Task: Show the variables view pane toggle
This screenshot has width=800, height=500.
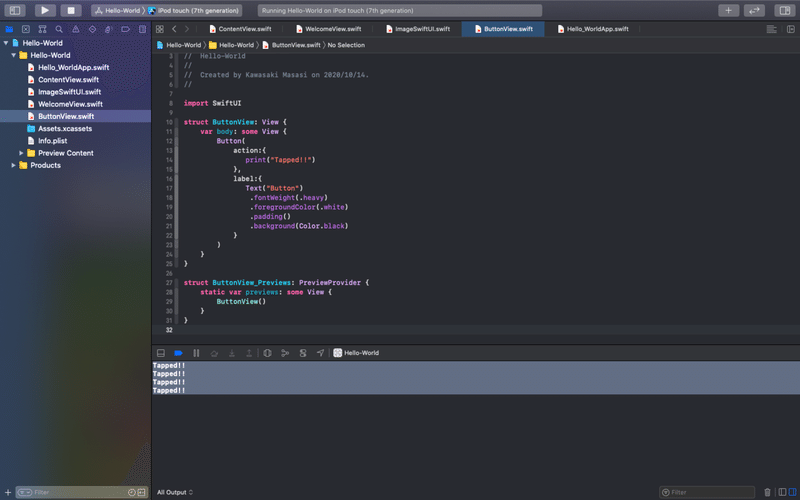Action: click(x=782, y=492)
